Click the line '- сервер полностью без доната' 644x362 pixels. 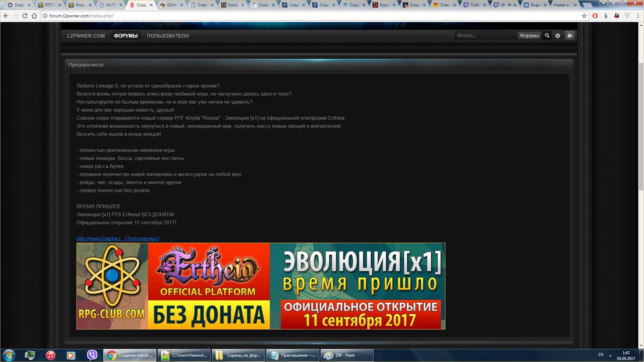(x=113, y=190)
